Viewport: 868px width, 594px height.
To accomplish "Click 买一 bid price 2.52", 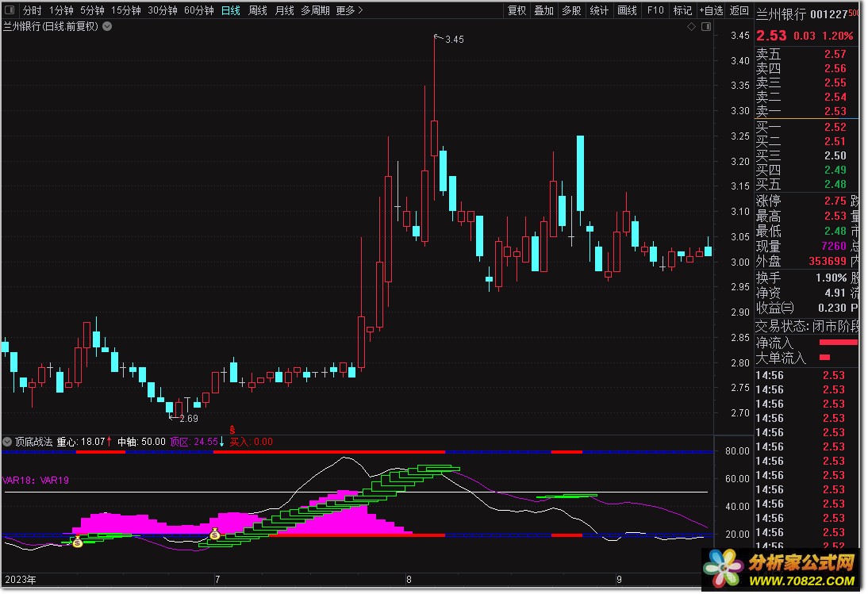I will pyautogui.click(x=835, y=127).
